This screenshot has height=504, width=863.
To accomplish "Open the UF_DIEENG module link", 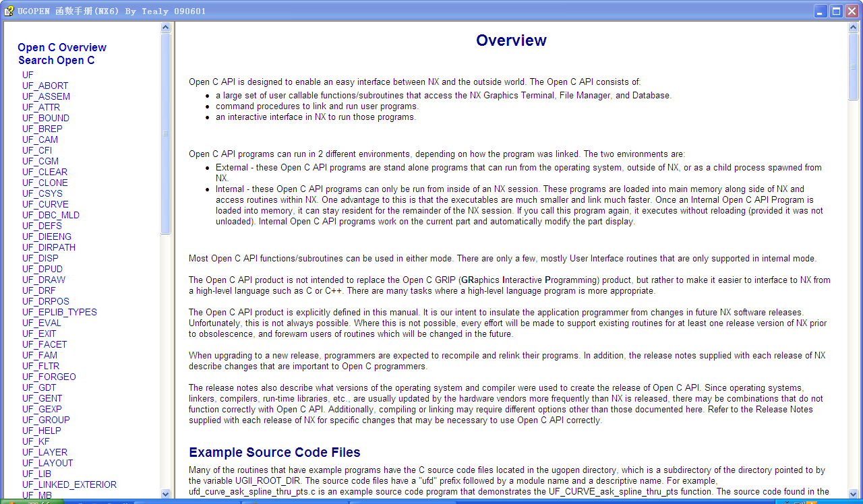I will (x=47, y=237).
